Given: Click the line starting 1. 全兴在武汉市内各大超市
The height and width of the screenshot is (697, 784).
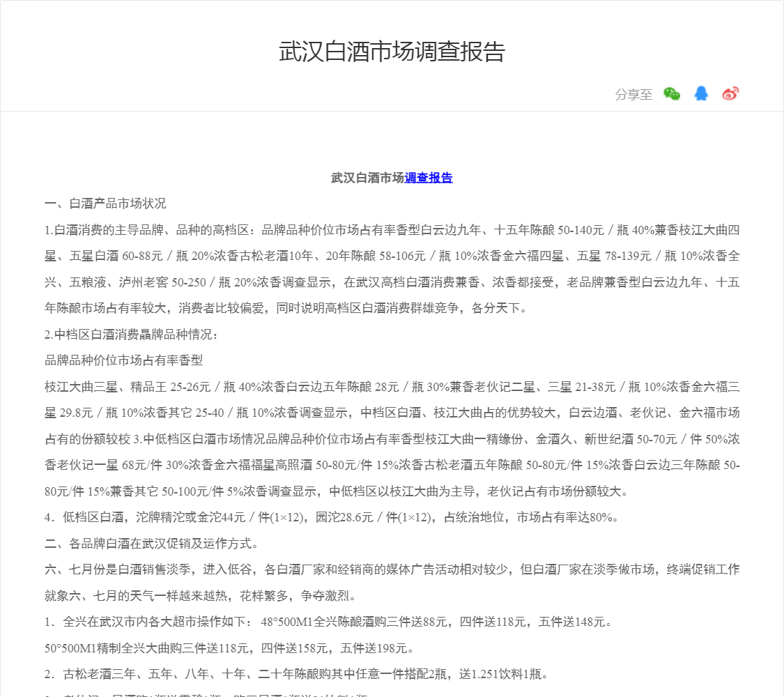Looking at the screenshot, I should point(328,622).
